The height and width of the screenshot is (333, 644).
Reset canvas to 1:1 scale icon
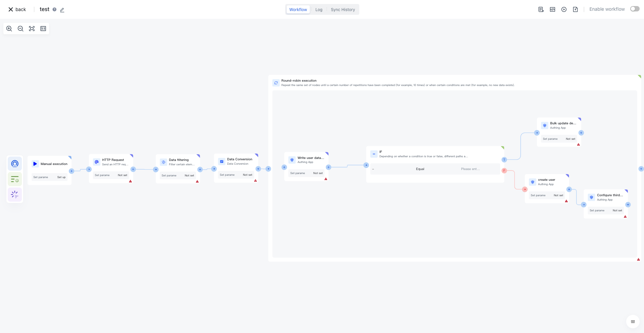[x=43, y=29]
